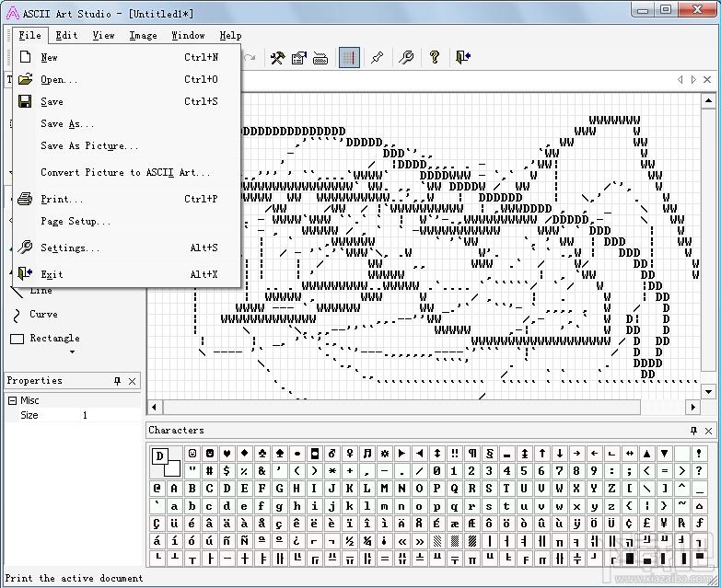The image size is (721, 588).
Task: Close the Properties panel
Action: [132, 381]
